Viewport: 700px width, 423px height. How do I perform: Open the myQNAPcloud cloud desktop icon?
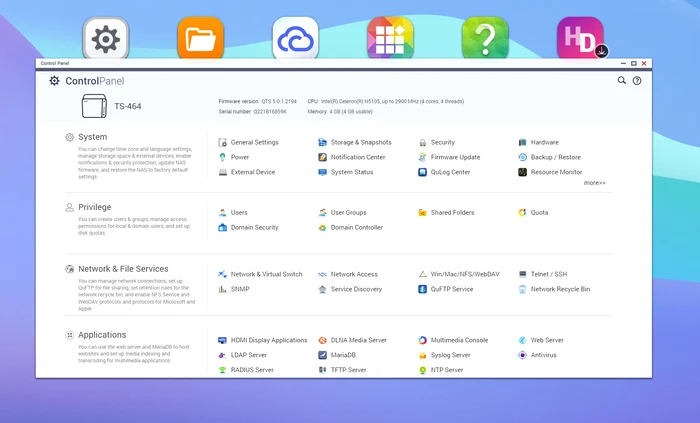pos(296,39)
